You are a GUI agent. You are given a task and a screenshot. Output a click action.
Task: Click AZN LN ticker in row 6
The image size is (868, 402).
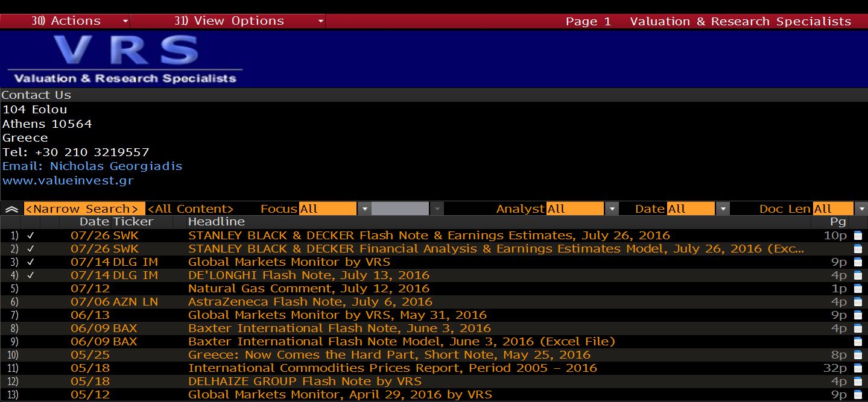tap(136, 302)
